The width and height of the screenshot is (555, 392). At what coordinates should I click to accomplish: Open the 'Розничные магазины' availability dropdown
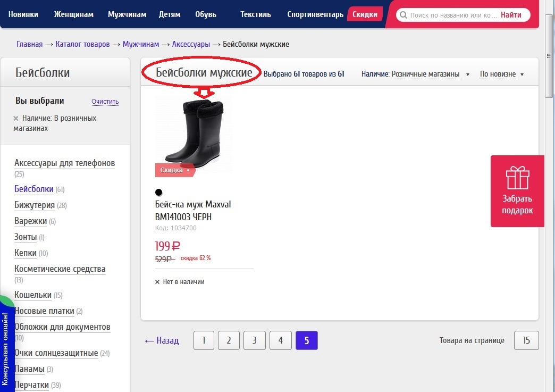[430, 74]
